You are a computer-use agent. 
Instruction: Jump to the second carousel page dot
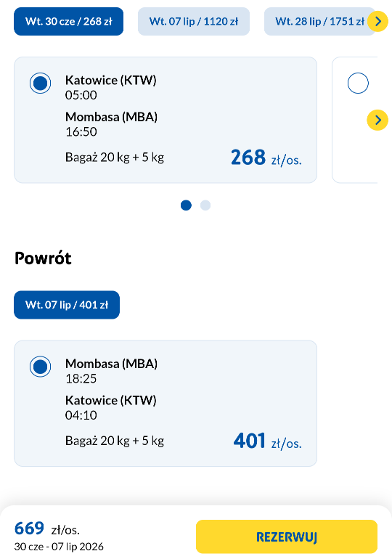pyautogui.click(x=205, y=205)
